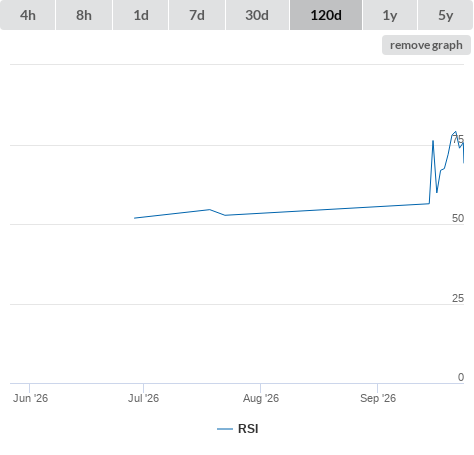Click the Jul '26 axis label
Screen dimensions: 474x455
click(x=144, y=398)
